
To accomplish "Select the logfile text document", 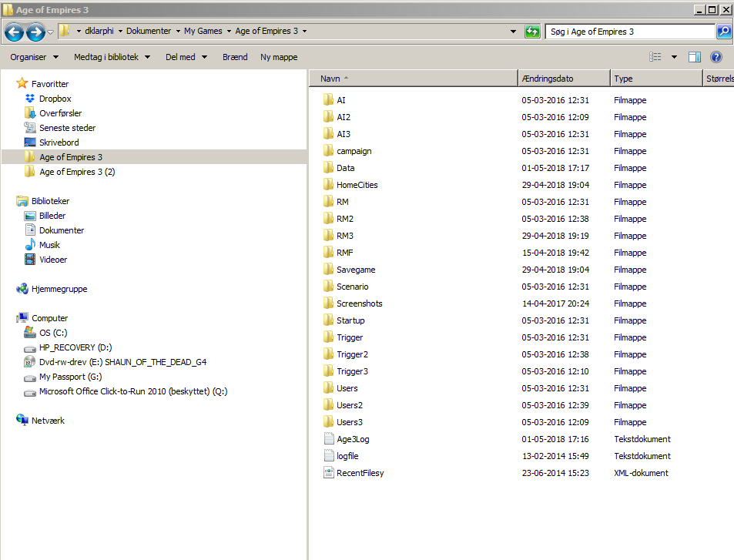I will (347, 455).
